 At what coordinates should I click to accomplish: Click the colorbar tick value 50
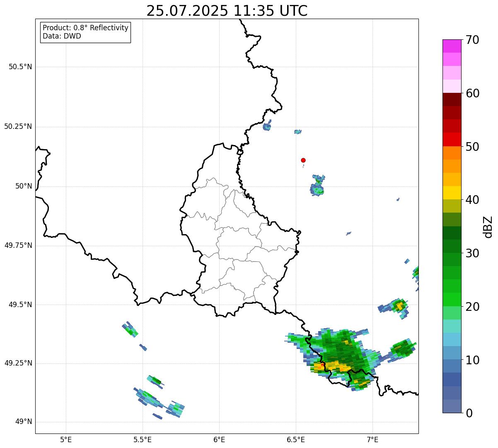(472, 147)
